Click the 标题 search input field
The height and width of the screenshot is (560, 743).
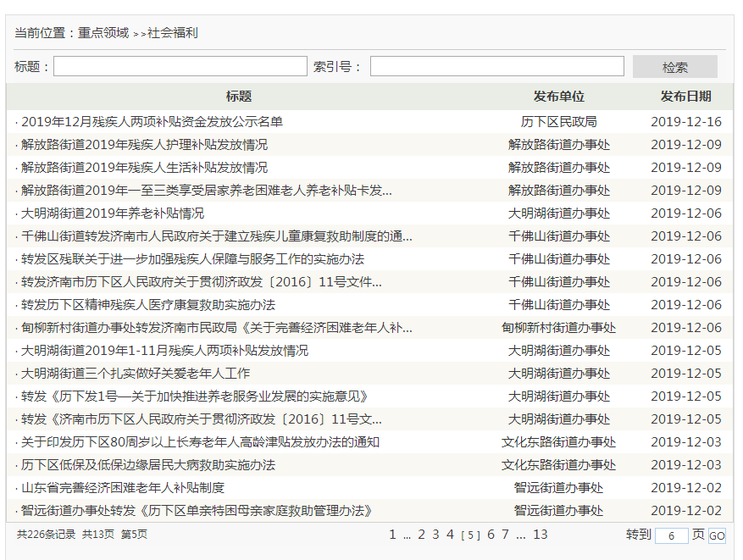pyautogui.click(x=180, y=66)
